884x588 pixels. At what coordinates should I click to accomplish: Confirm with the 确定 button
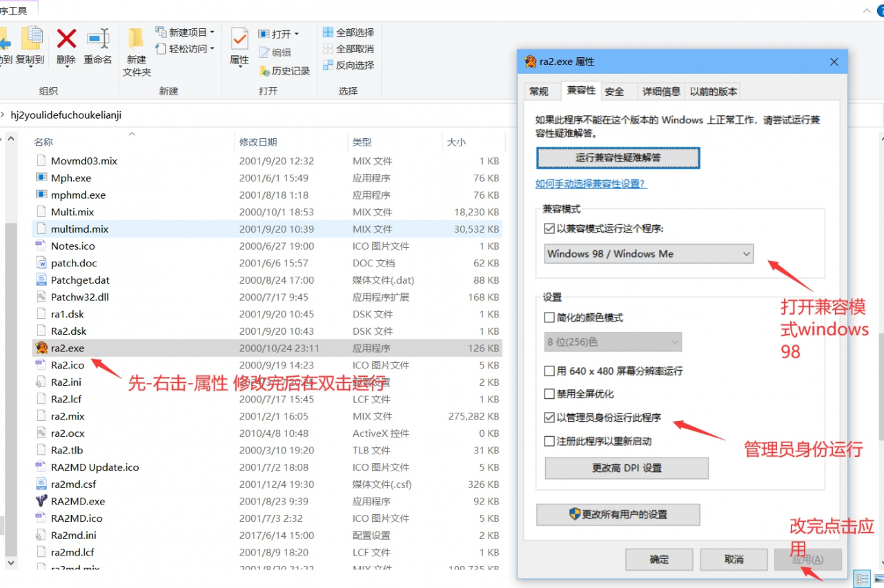click(659, 560)
